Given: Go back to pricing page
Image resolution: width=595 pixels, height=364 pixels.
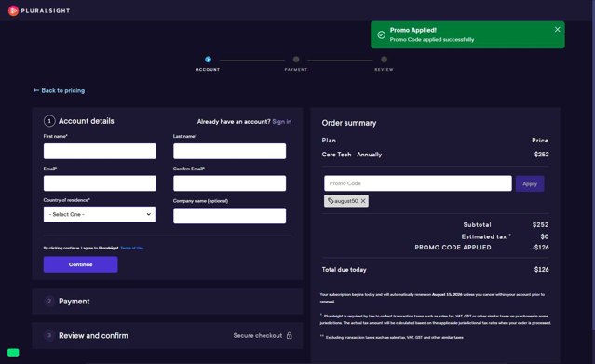Looking at the screenshot, I should 59,90.
